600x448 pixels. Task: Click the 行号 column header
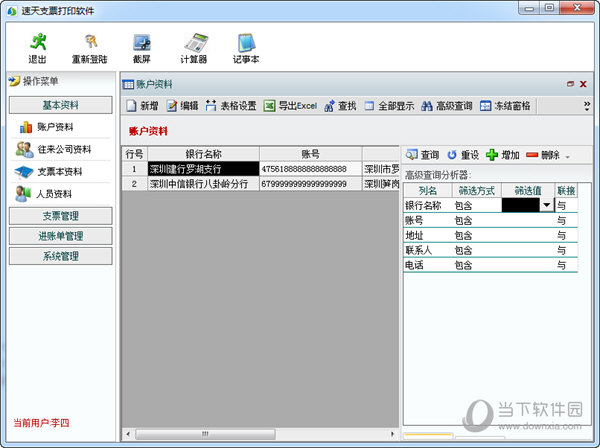[134, 154]
